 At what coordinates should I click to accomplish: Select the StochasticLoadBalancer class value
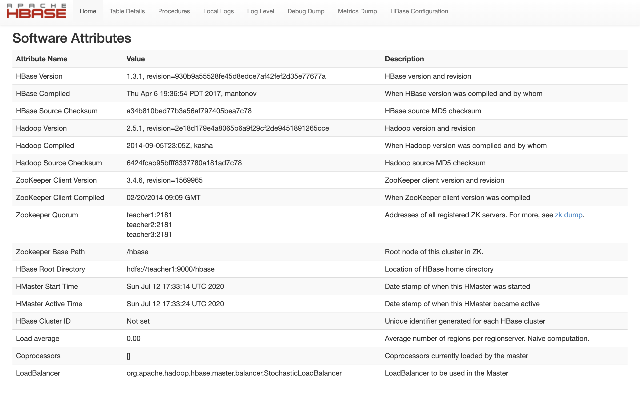click(234, 373)
